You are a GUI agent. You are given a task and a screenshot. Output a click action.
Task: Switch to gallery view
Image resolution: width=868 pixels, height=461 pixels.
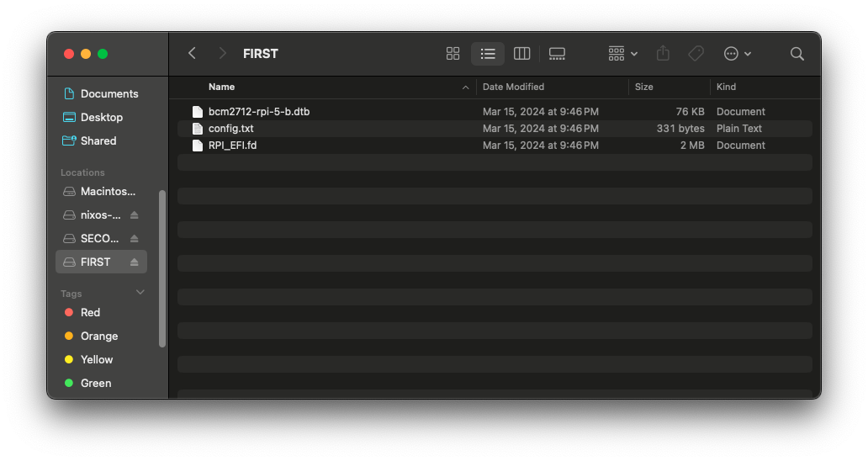tap(557, 54)
